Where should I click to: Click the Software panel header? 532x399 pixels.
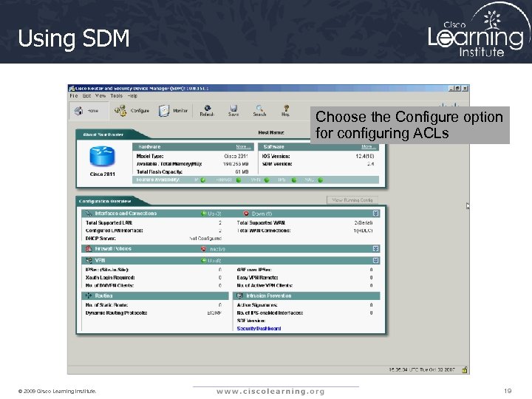pos(318,146)
